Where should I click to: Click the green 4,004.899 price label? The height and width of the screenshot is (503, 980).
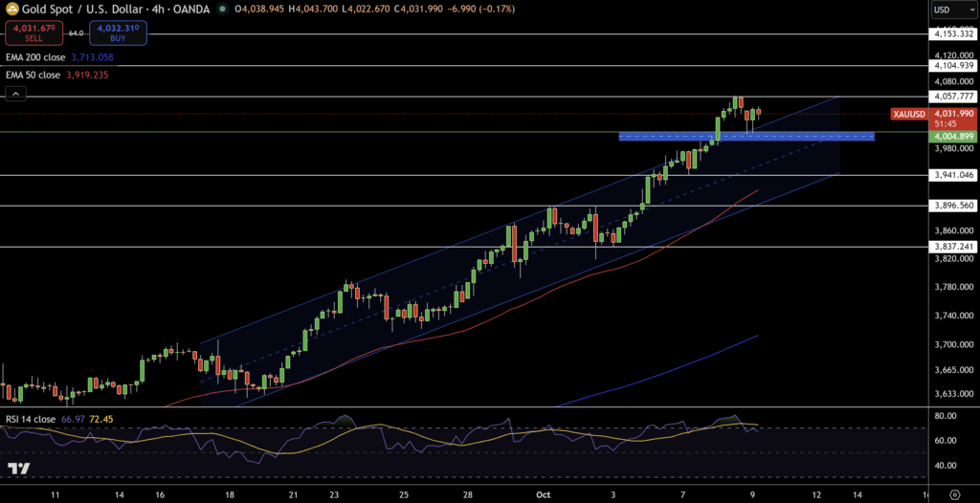[954, 137]
